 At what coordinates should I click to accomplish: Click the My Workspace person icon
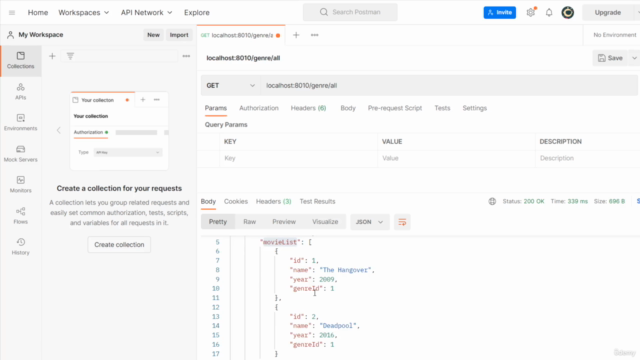10,35
